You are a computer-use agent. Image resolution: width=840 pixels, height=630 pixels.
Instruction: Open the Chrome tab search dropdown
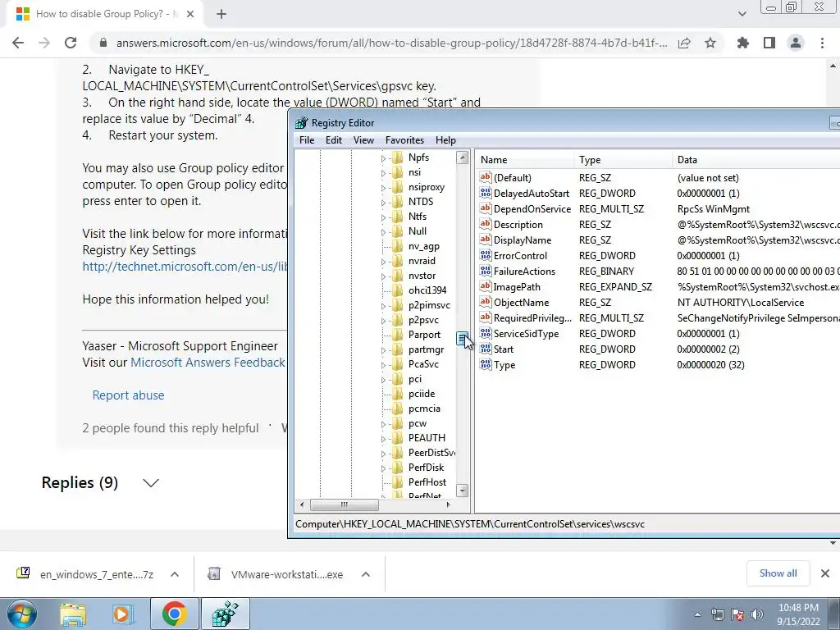pos(742,14)
